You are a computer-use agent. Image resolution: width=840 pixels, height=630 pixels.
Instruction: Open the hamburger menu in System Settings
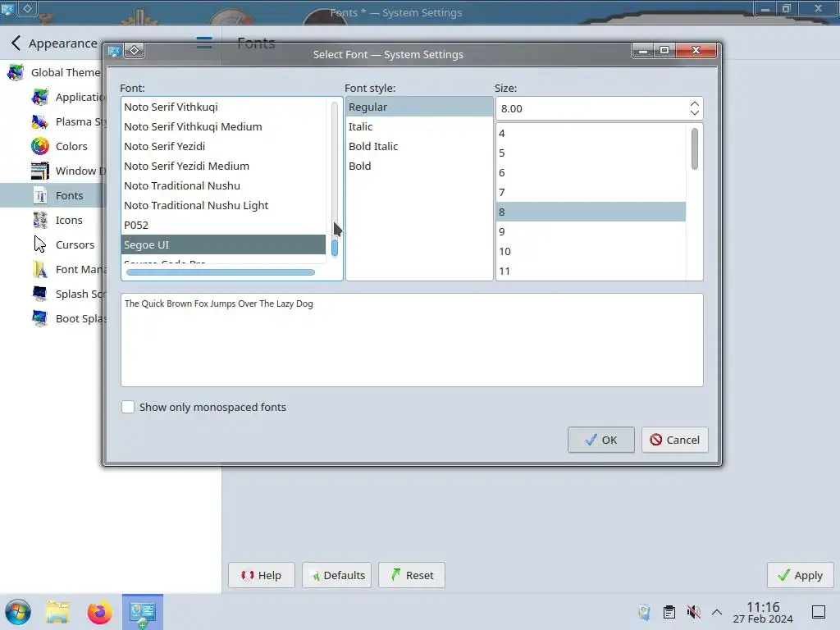click(204, 43)
